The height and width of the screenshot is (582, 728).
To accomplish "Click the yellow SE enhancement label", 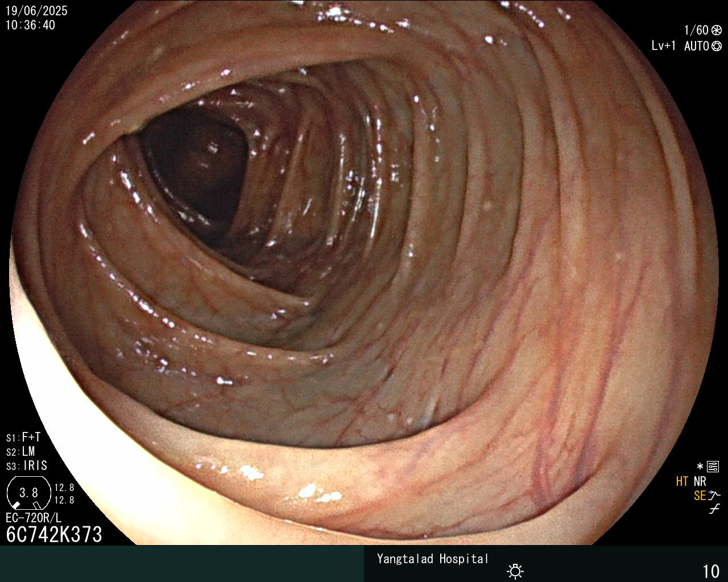I will (x=700, y=496).
